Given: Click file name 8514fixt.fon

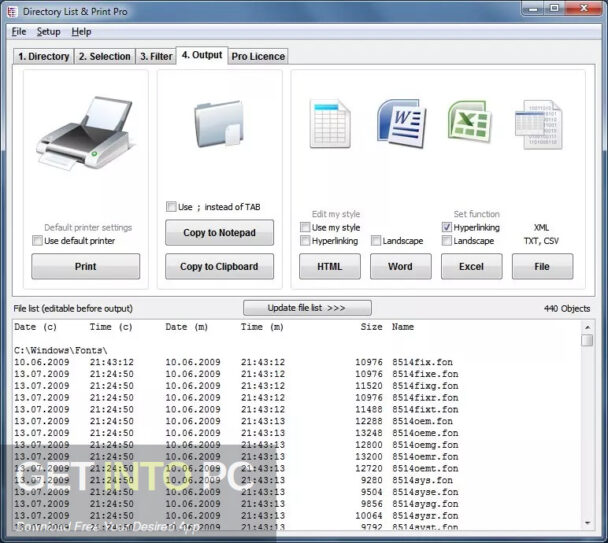Looking at the screenshot, I should coord(425,410).
